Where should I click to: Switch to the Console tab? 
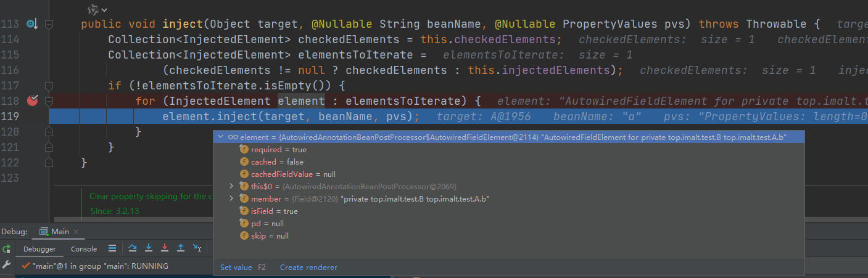coord(84,249)
